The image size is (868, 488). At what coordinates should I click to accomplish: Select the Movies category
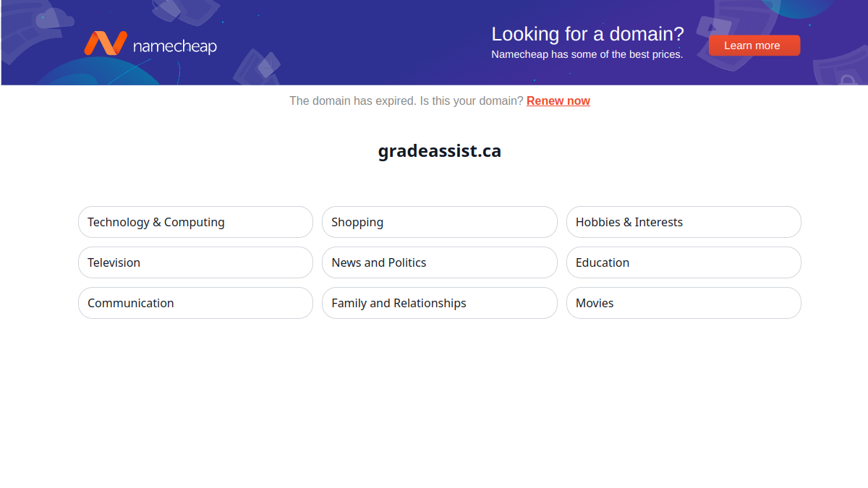point(684,303)
